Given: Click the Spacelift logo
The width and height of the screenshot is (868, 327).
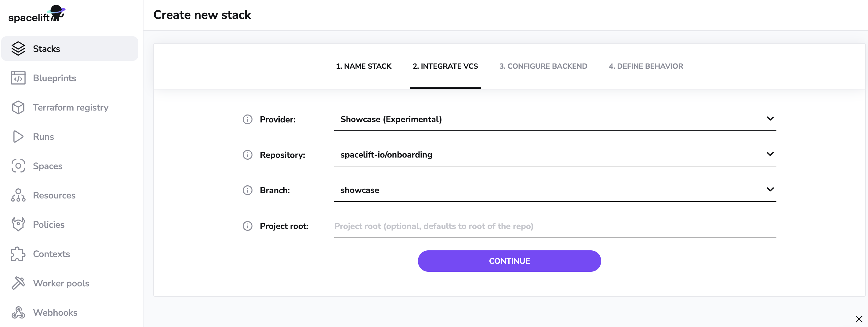Looking at the screenshot, I should click(37, 14).
